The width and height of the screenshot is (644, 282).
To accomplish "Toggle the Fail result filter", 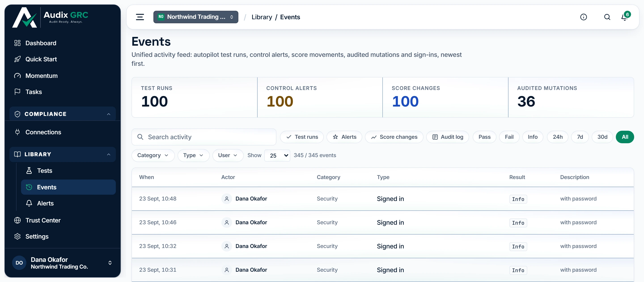I will 509,137.
